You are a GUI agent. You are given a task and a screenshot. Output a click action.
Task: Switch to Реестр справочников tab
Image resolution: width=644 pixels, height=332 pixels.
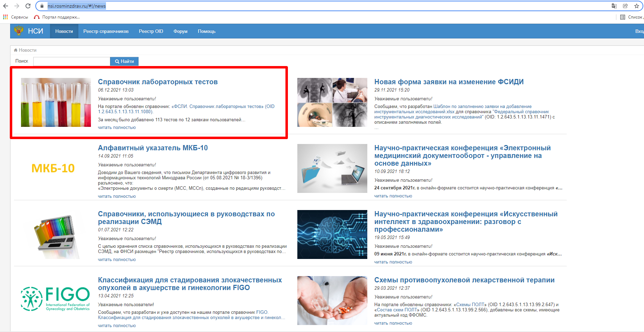(x=106, y=31)
